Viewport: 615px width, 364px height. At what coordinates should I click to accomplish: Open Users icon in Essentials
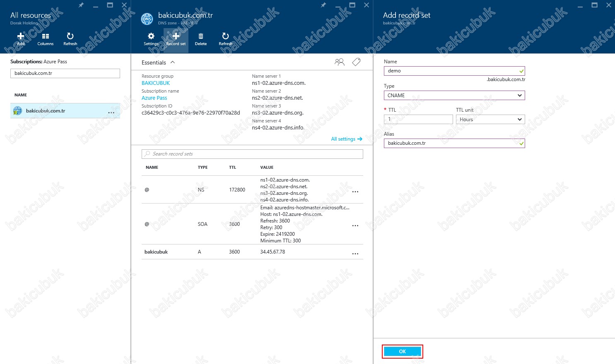pyautogui.click(x=339, y=62)
